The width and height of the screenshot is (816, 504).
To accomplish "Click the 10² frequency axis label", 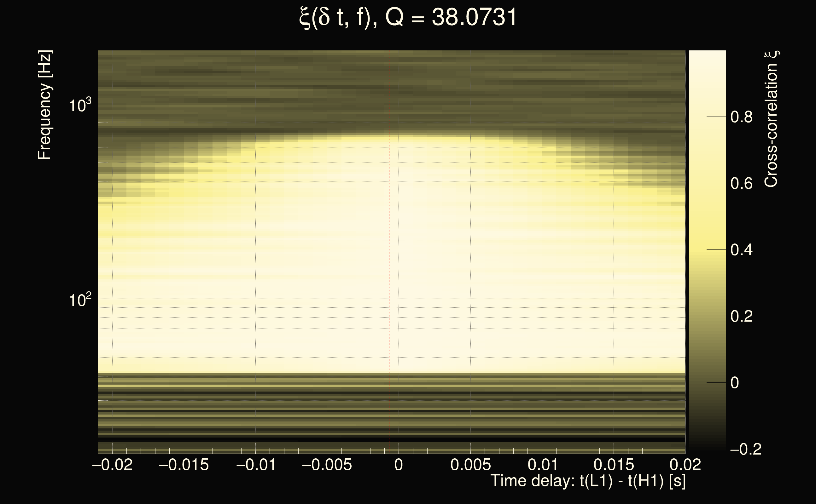I will click(x=80, y=300).
